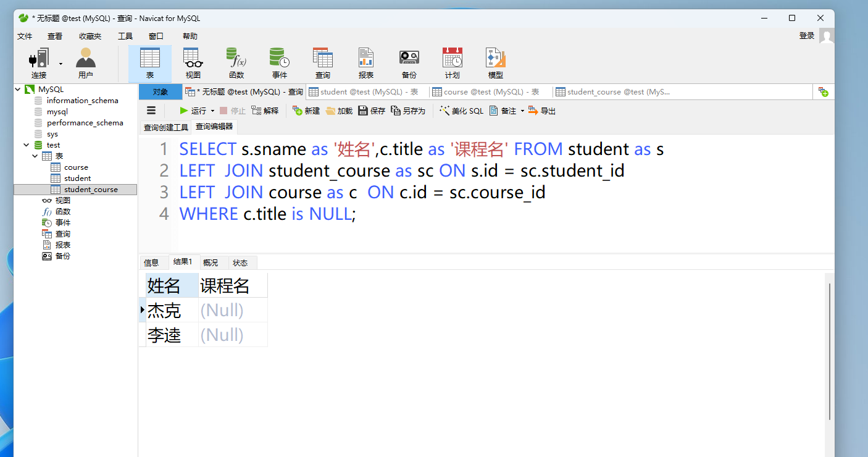
Task: Open the hamburger menu in query toolbar
Action: [151, 111]
